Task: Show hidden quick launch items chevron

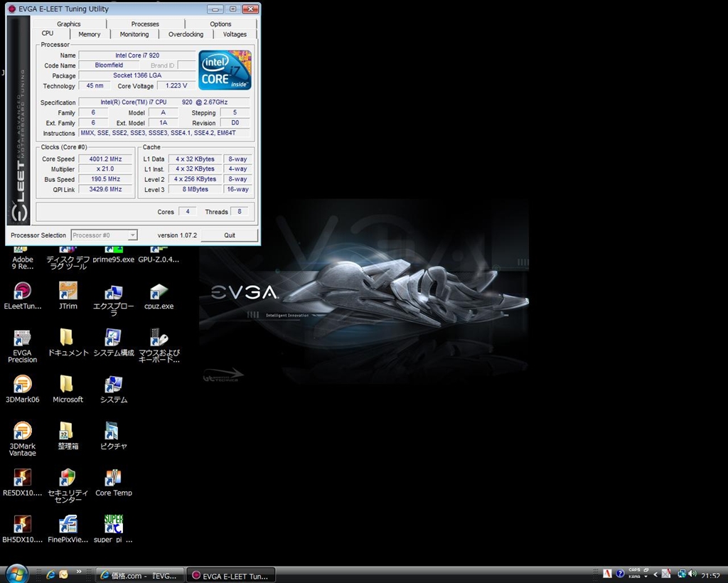Action: pyautogui.click(x=79, y=572)
